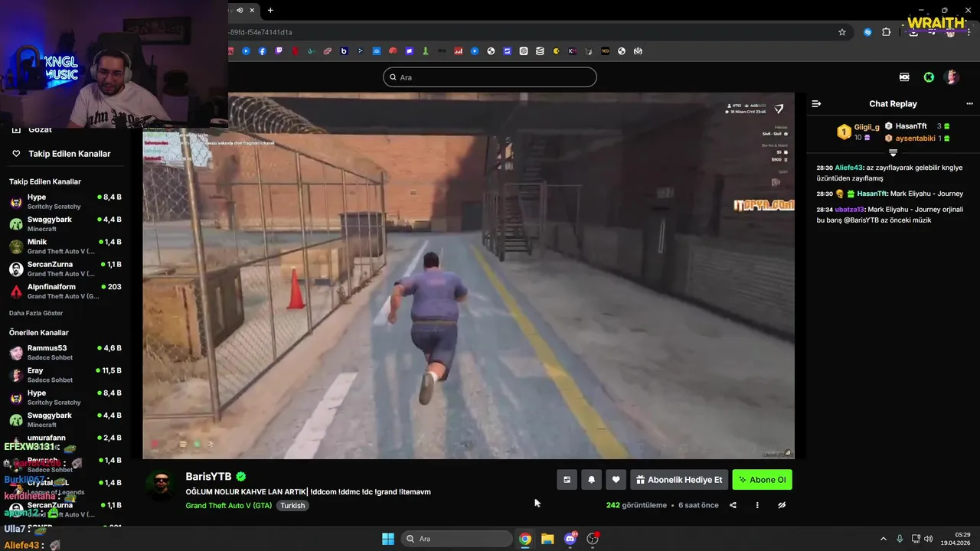Close the current browser tab
980x551 pixels.
(253, 10)
